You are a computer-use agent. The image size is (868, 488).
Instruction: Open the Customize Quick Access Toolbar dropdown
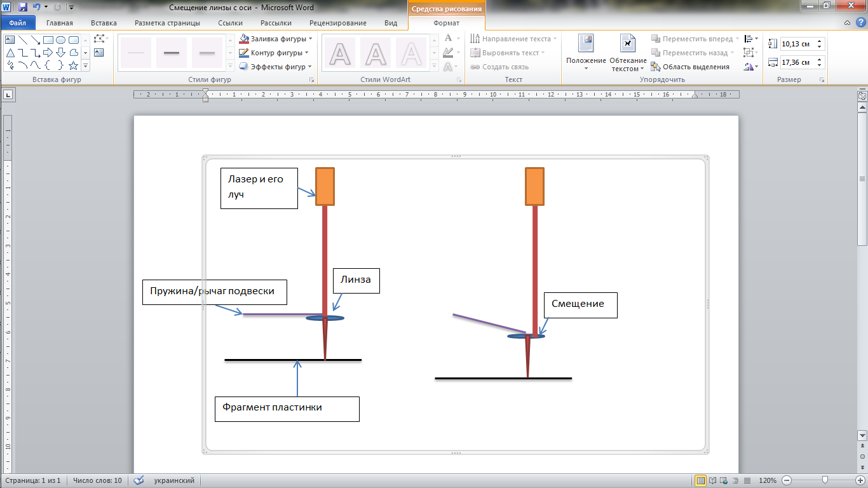71,8
